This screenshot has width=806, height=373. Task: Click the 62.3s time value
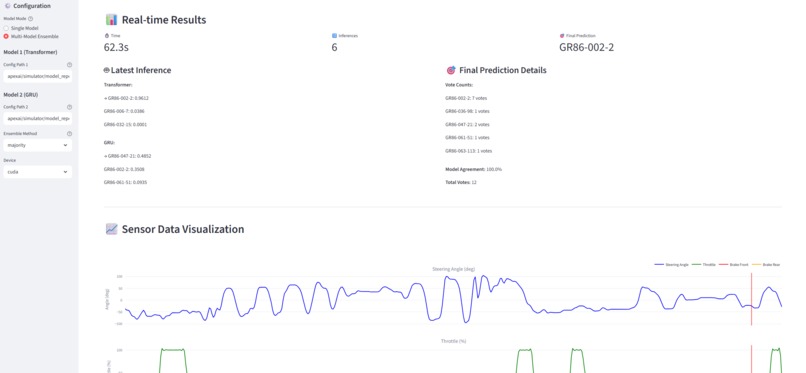click(116, 48)
